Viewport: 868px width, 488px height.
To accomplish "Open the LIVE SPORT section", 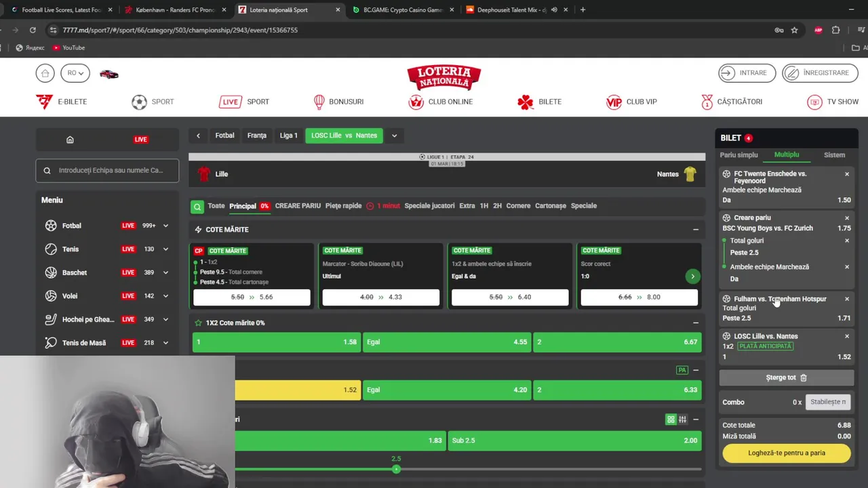I will point(244,102).
